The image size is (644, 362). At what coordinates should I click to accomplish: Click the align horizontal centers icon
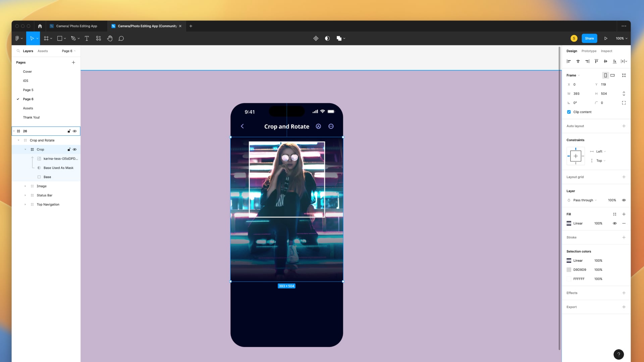[x=578, y=61]
